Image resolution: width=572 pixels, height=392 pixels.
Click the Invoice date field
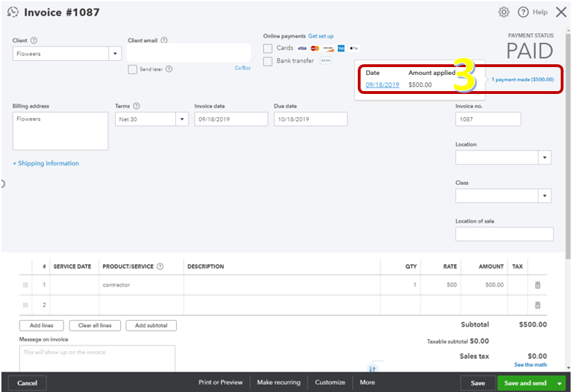point(231,119)
